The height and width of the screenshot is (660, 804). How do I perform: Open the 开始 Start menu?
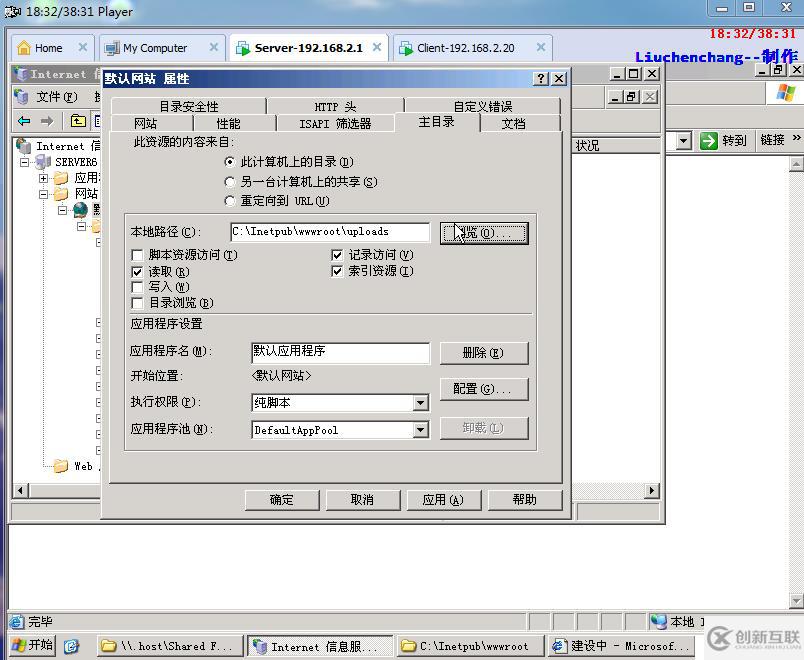(x=32, y=645)
